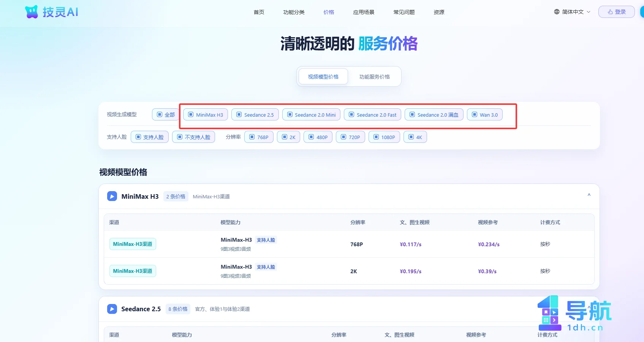
Task: Open the 常见问题 nav item
Action: 404,12
